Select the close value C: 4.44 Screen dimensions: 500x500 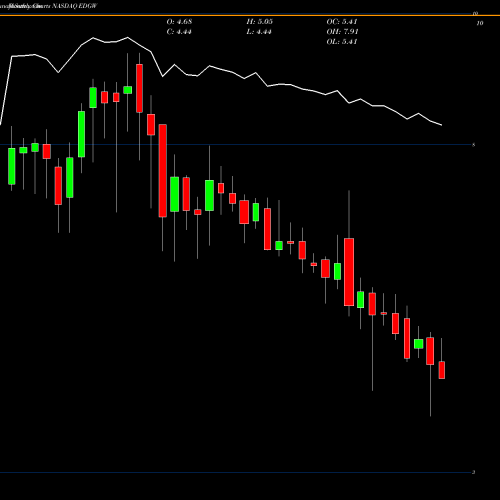pos(179,32)
